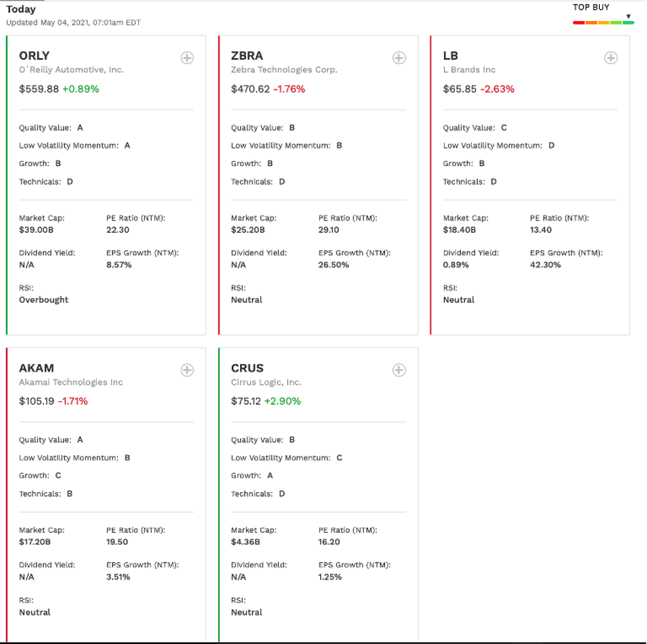The image size is (647, 644).
Task: Select CRUS price $75.12
Action: (x=246, y=401)
